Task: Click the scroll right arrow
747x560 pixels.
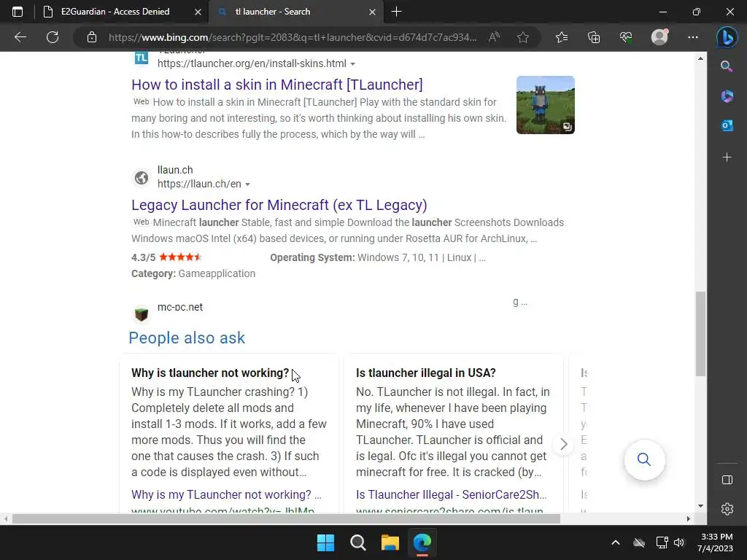Action: point(688,518)
